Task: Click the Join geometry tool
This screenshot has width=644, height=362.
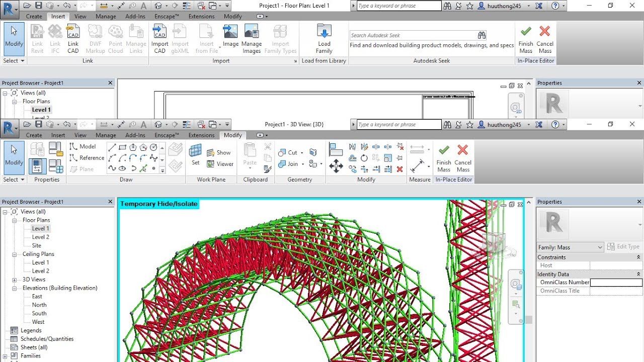Action: [x=288, y=164]
